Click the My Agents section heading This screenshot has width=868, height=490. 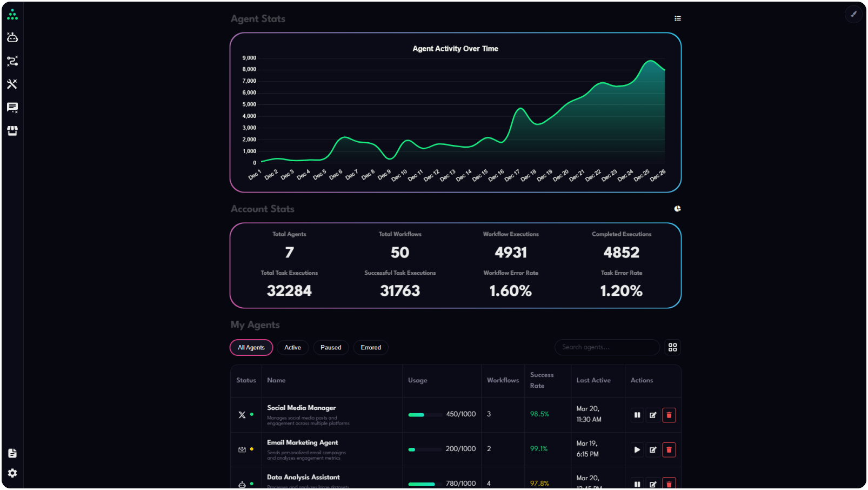pyautogui.click(x=255, y=325)
